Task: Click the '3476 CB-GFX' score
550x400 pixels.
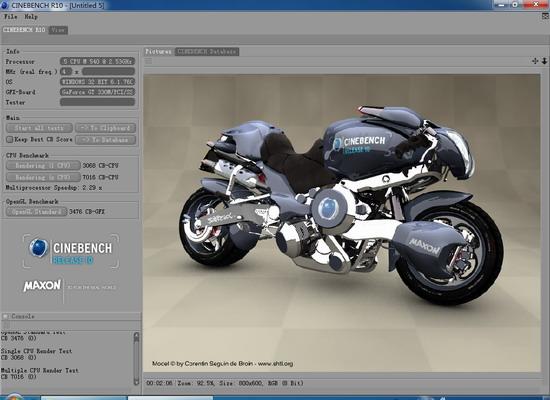Action: coord(87,212)
